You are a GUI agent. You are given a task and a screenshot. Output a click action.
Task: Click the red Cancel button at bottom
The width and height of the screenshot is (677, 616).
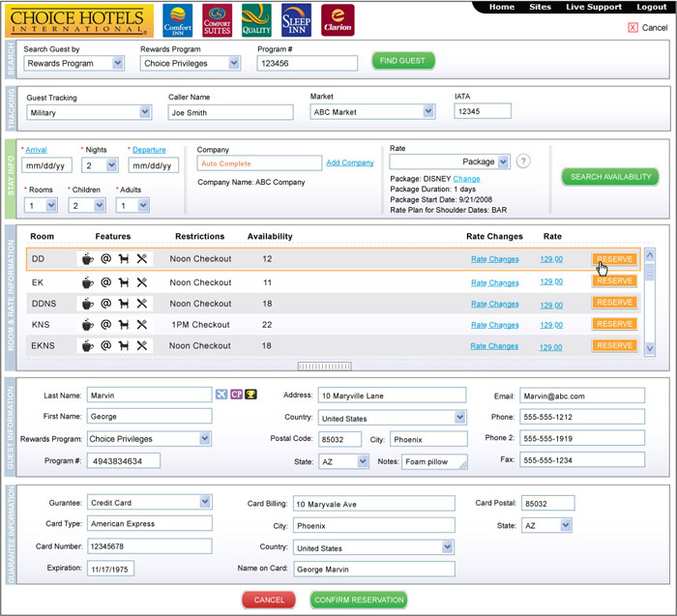click(269, 600)
